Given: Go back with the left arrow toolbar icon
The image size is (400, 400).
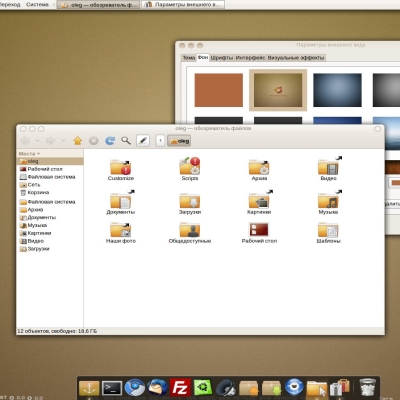Looking at the screenshot, I should click(25, 141).
